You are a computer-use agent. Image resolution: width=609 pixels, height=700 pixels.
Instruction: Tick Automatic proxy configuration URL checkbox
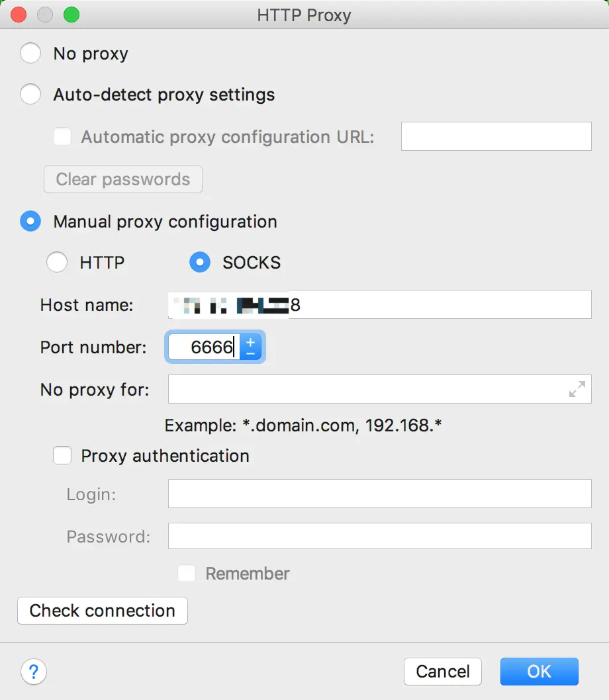point(62,137)
